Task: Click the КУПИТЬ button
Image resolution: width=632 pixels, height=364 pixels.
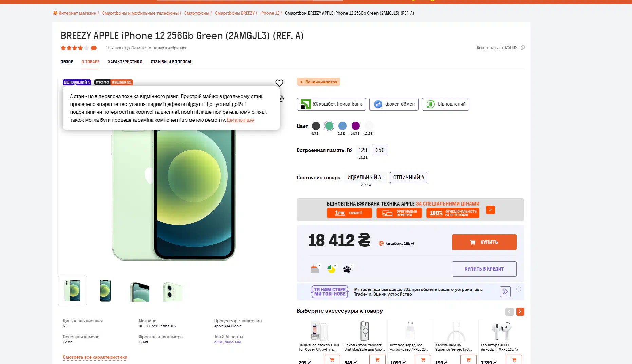Action: click(484, 242)
